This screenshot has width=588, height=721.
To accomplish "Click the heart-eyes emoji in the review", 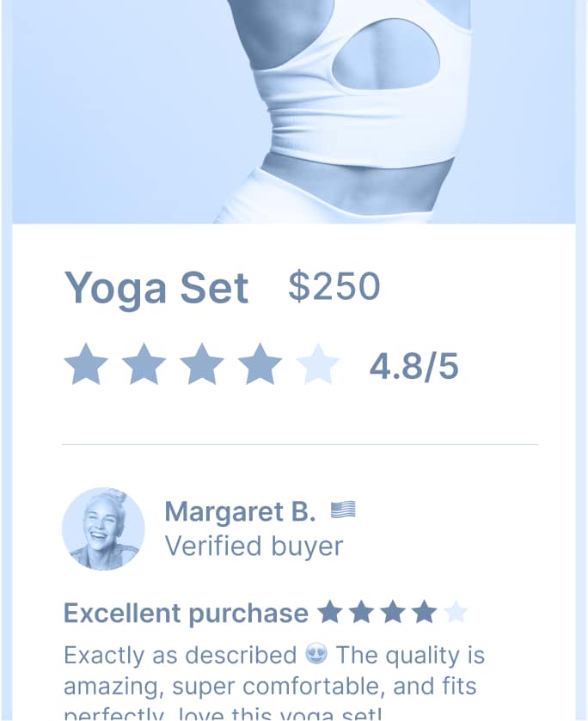I will (316, 655).
